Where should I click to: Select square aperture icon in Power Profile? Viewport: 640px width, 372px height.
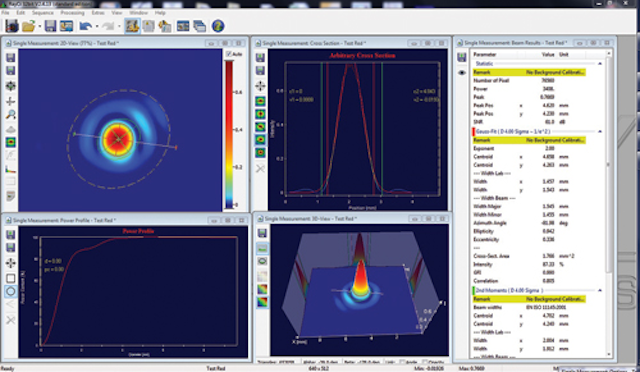11,278
